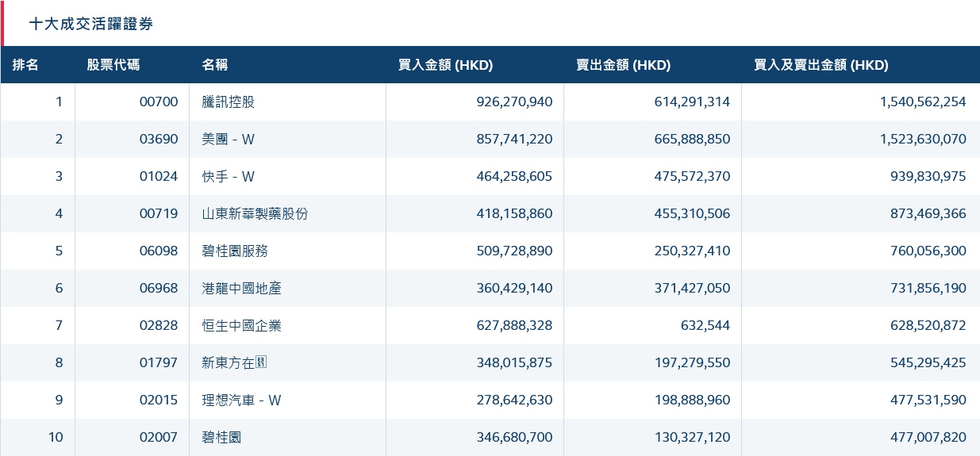
Task: Select the 恒生中國企業 entry
Action: [x=241, y=325]
